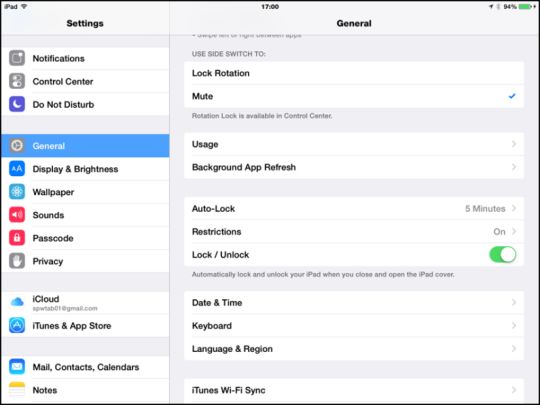This screenshot has width=540, height=405.
Task: Choose Lock Rotation for side switch
Action: point(354,73)
